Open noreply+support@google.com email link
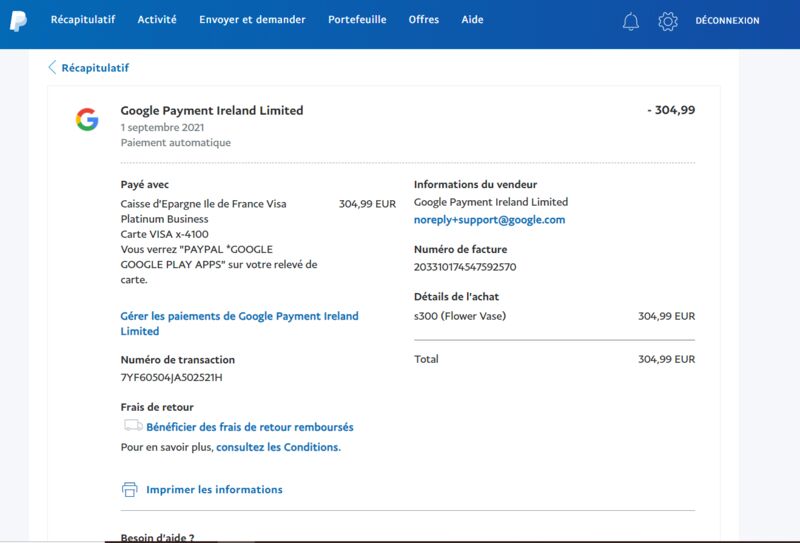The width and height of the screenshot is (800, 543). [489, 219]
